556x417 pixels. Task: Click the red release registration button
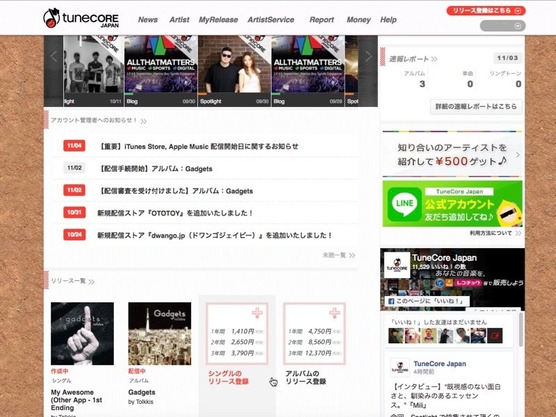point(486,11)
